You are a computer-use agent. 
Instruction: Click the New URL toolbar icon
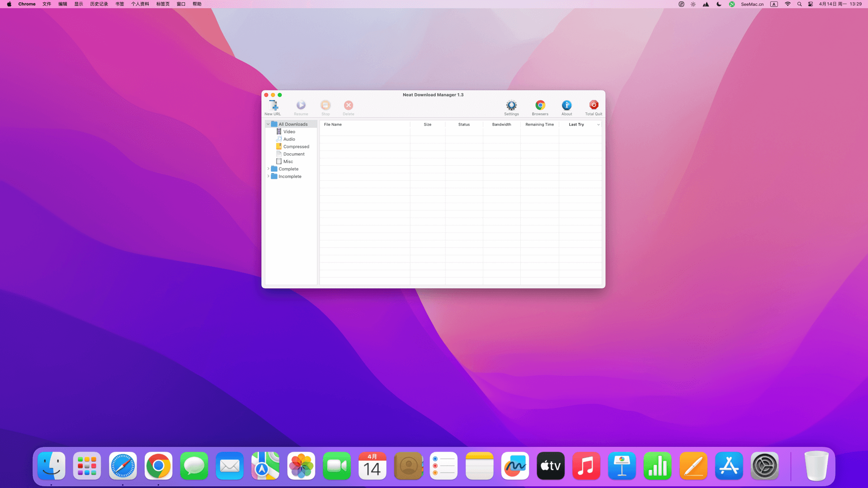[x=273, y=105]
